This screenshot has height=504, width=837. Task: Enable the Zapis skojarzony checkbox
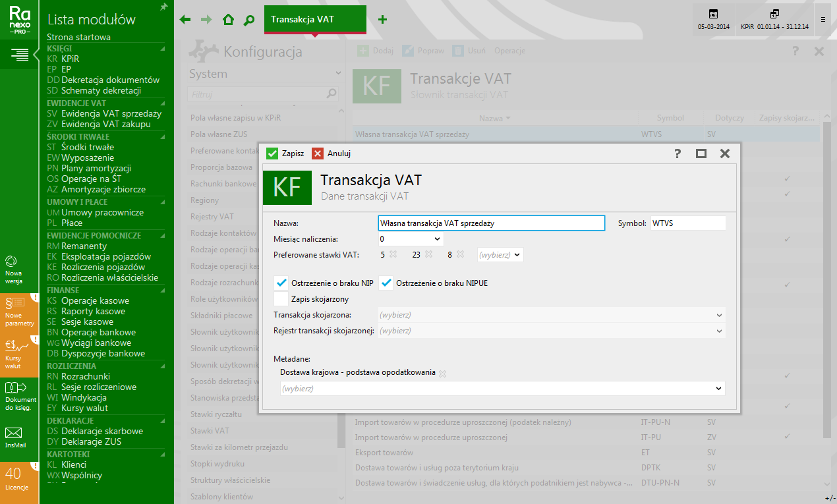281,299
